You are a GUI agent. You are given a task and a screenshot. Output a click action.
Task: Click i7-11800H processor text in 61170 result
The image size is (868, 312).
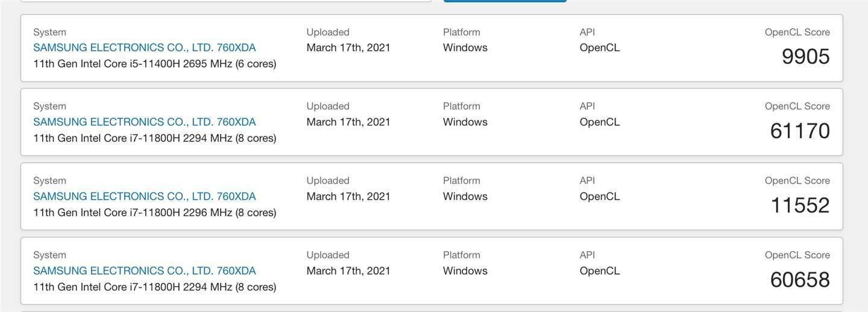(x=154, y=138)
